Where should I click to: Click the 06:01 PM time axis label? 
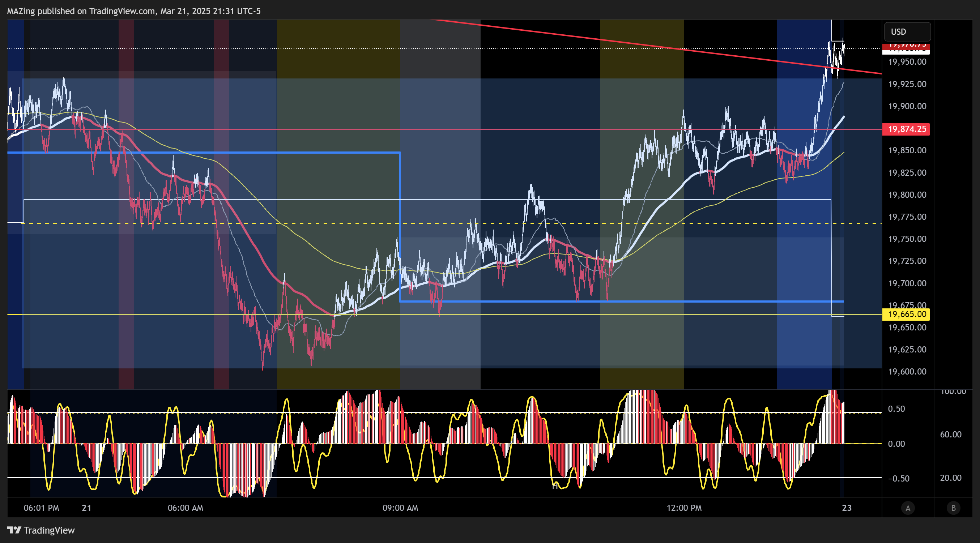click(42, 508)
